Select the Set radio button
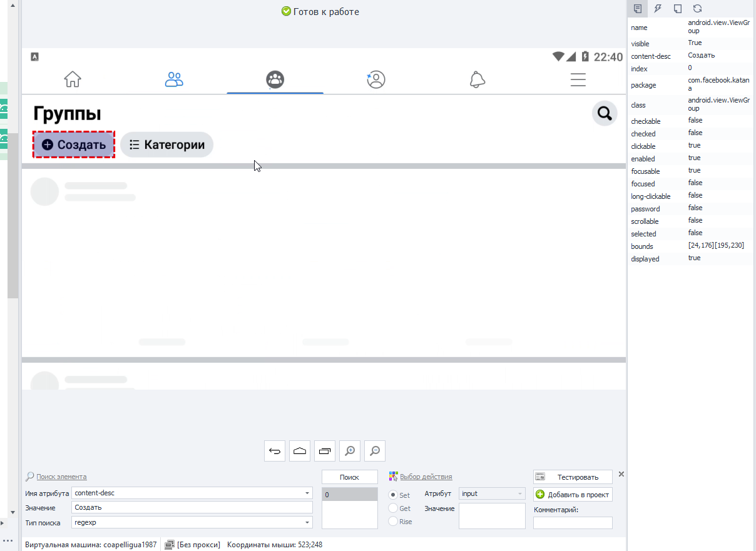Viewport: 756px width, 551px height. [x=394, y=495]
